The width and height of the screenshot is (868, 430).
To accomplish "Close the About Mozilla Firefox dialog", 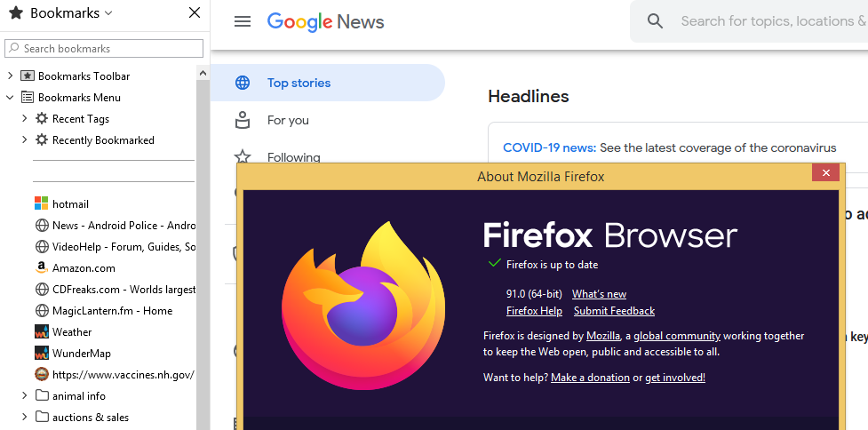I will click(825, 173).
